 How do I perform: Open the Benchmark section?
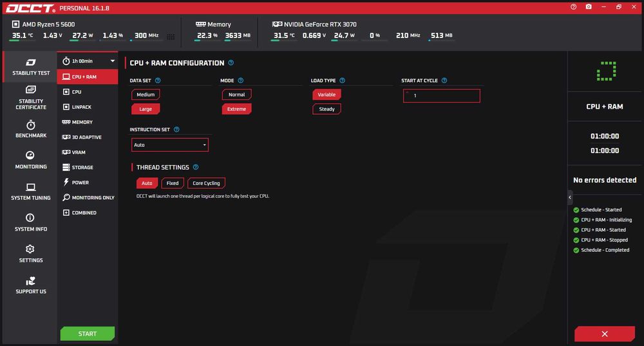point(31,129)
